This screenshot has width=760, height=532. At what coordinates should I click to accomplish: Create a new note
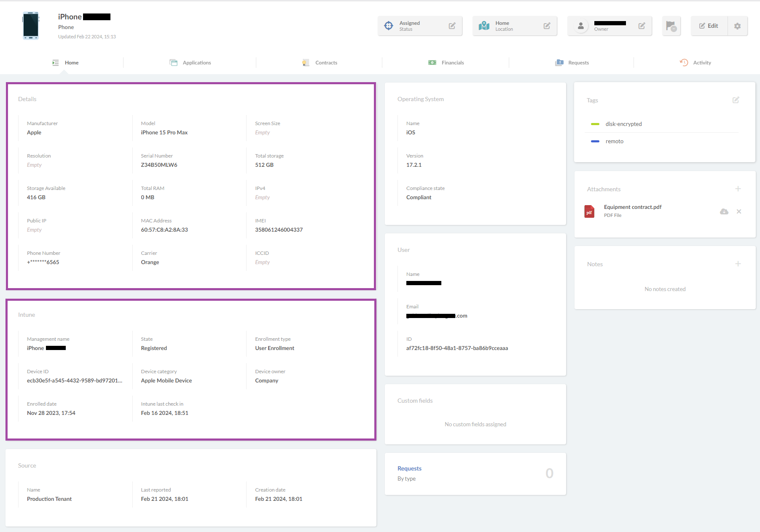(x=738, y=264)
